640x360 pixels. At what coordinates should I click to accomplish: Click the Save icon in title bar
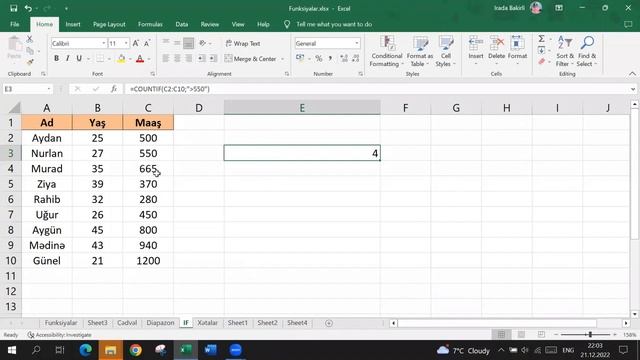coord(13,8)
